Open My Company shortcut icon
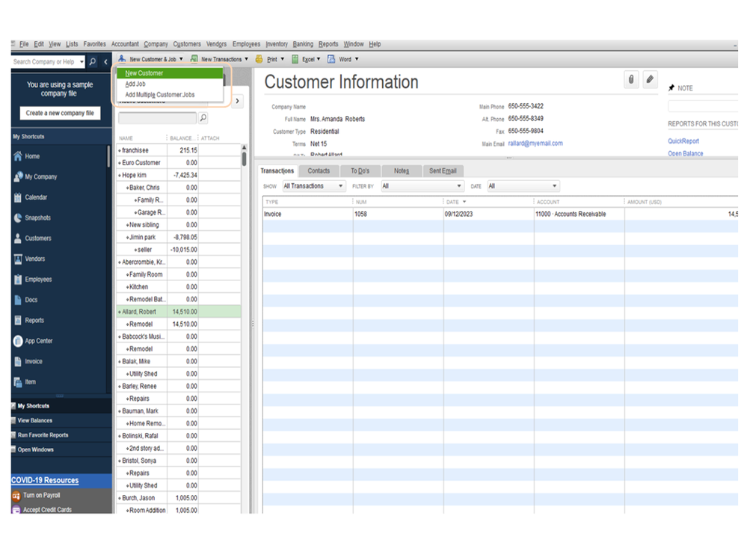 (x=18, y=176)
